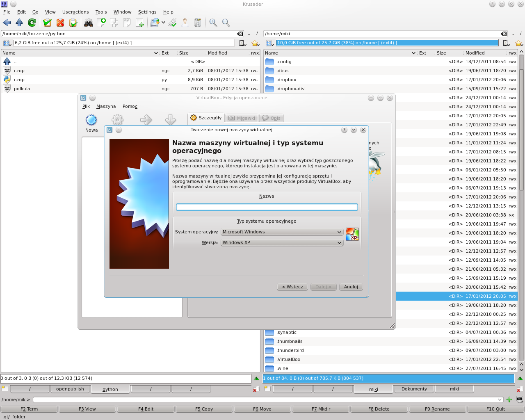Click the Wstecz button

click(292, 287)
